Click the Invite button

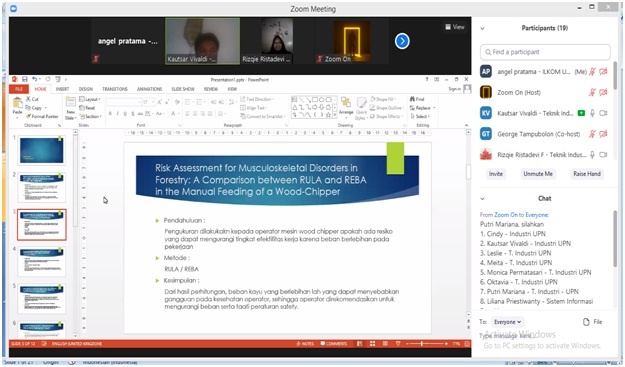tap(496, 174)
